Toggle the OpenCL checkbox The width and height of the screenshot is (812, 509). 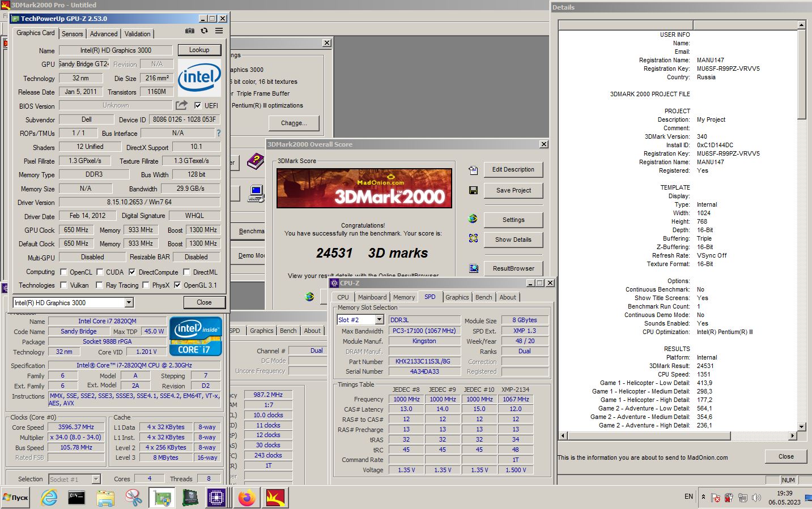point(63,272)
